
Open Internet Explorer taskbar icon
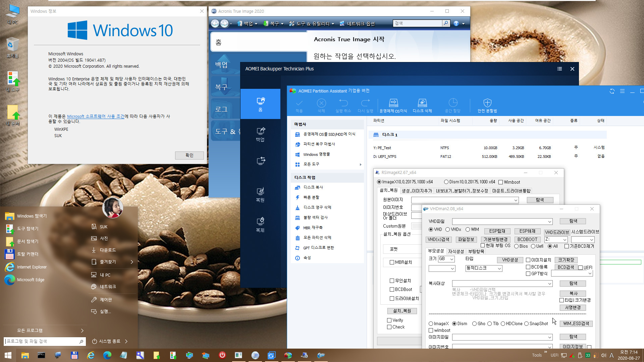tap(91, 355)
